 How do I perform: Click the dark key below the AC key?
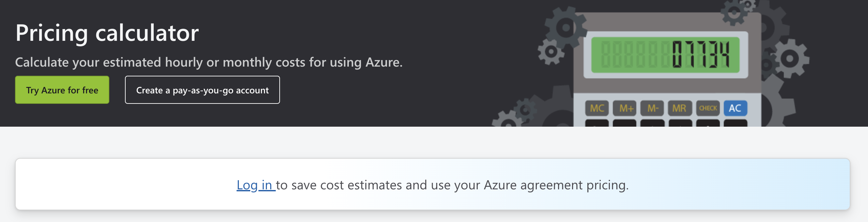pyautogui.click(x=735, y=123)
